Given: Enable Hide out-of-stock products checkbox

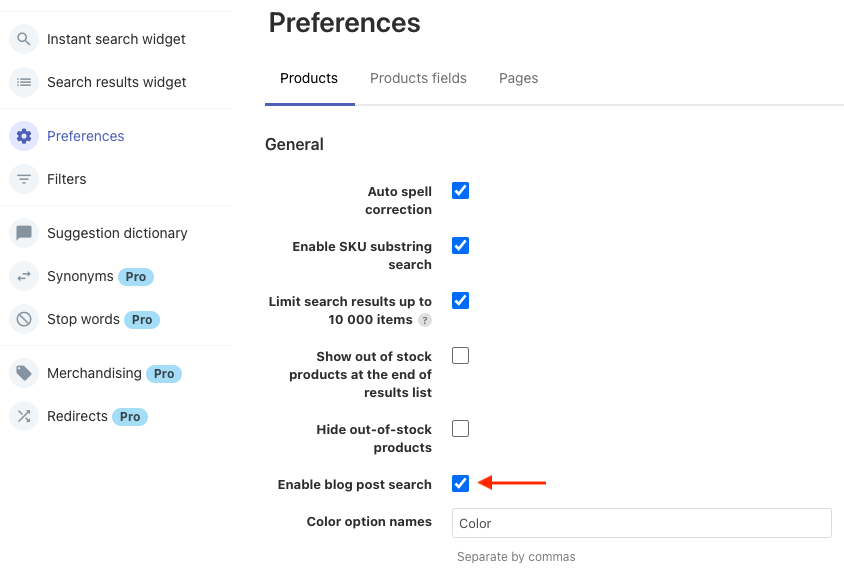Looking at the screenshot, I should coord(460,429).
